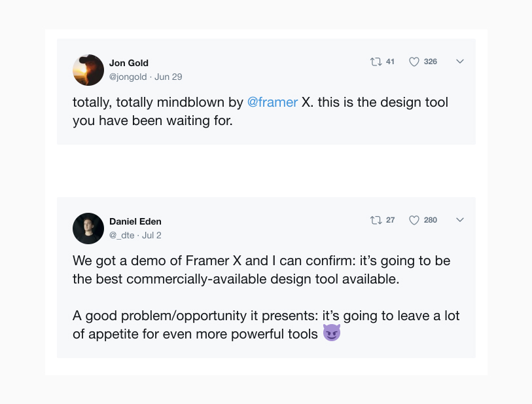Click the Daniel Eden display name
The width and height of the screenshot is (532, 404).
135,221
